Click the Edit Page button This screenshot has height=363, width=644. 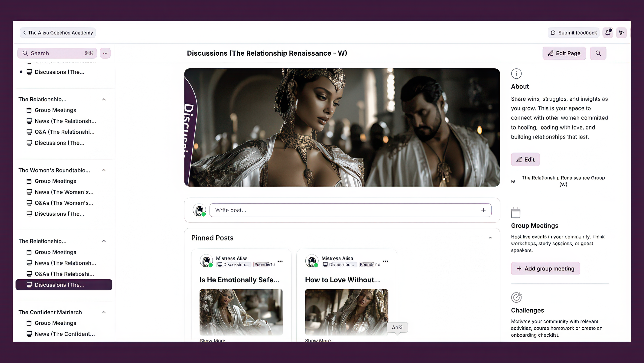(x=564, y=53)
